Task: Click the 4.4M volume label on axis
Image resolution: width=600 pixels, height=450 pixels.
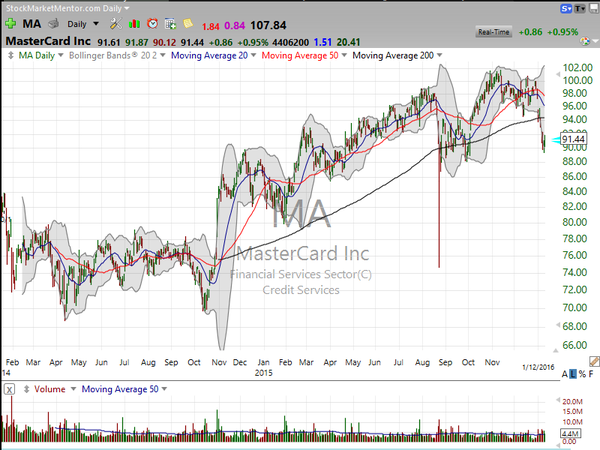Action: click(571, 434)
